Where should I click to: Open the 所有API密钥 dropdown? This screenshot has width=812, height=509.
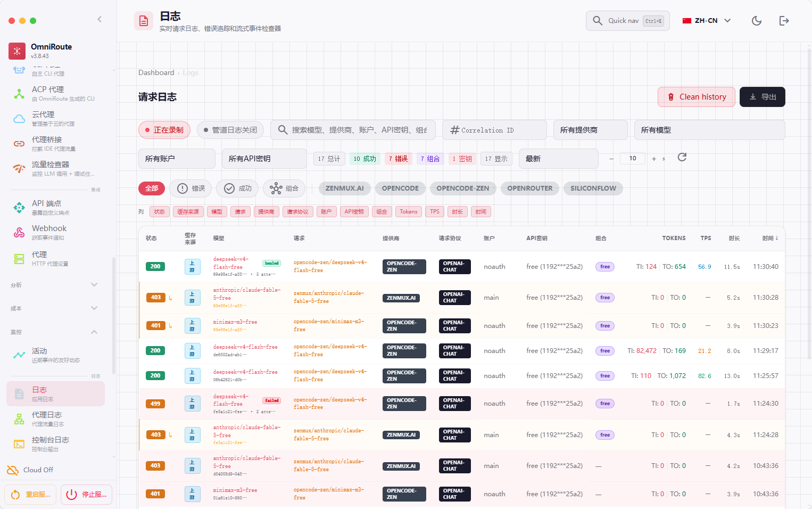coord(264,159)
